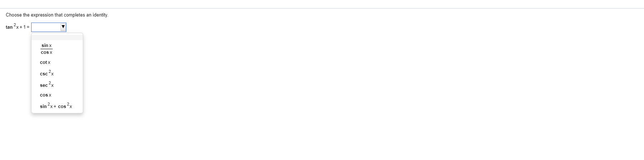Click the 'sin x' numerator in the fraction option
Image resolution: width=644 pixels, height=160 pixels.
[47, 46]
